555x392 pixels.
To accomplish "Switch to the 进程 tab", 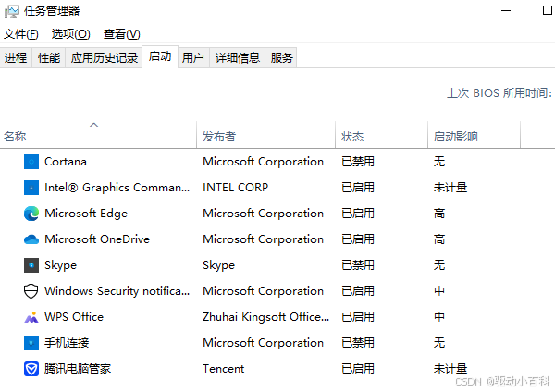I will (16, 57).
